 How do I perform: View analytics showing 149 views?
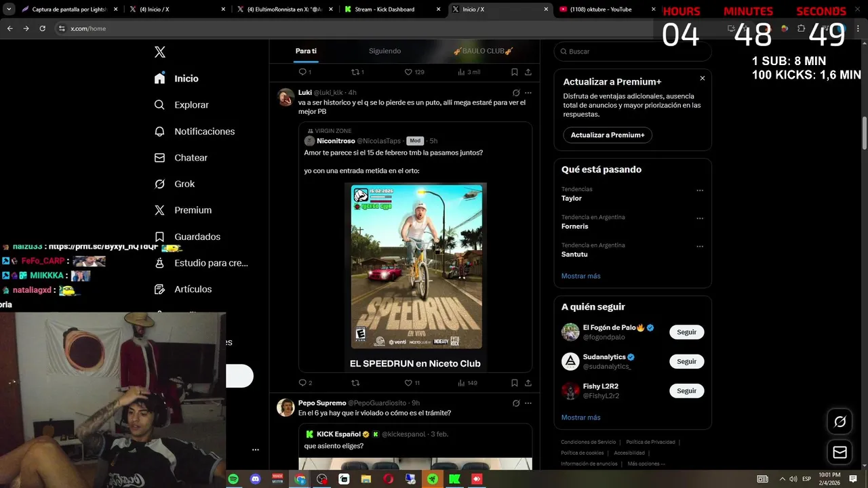point(467,383)
